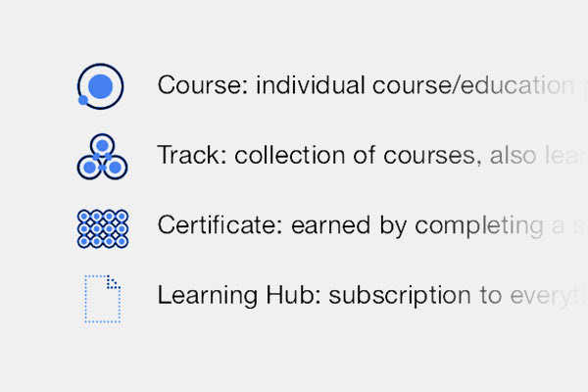Click the word "also" in Track line
This screenshot has height=392, width=588.
pos(509,155)
